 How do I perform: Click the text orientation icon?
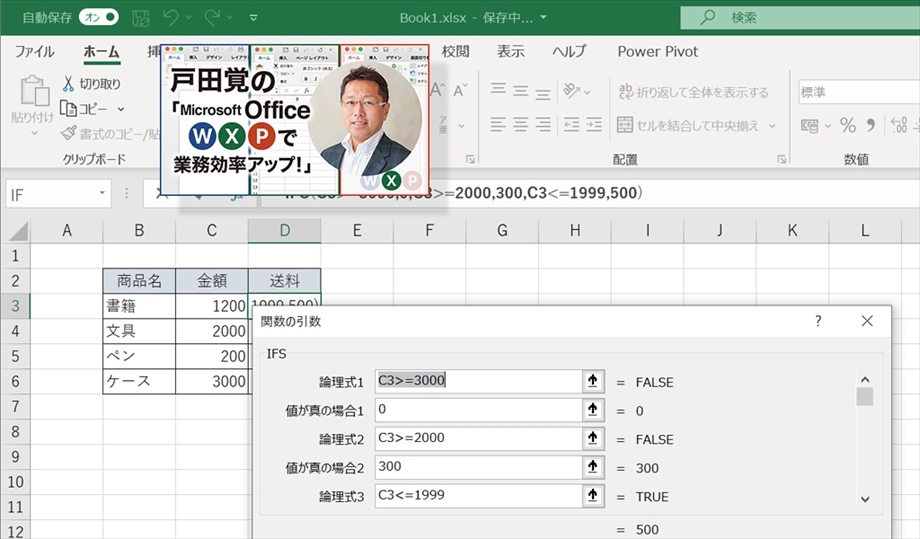click(x=571, y=90)
